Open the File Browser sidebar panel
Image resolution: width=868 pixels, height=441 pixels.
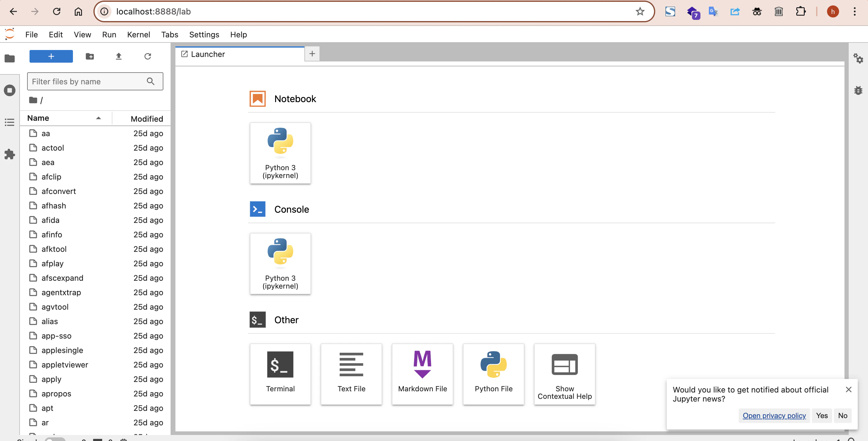click(9, 58)
